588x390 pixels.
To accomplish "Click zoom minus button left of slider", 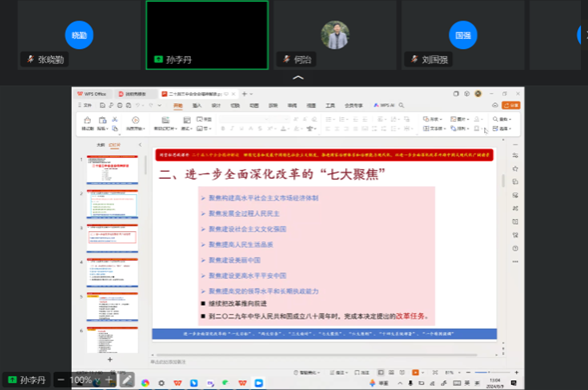I will [x=468, y=372].
